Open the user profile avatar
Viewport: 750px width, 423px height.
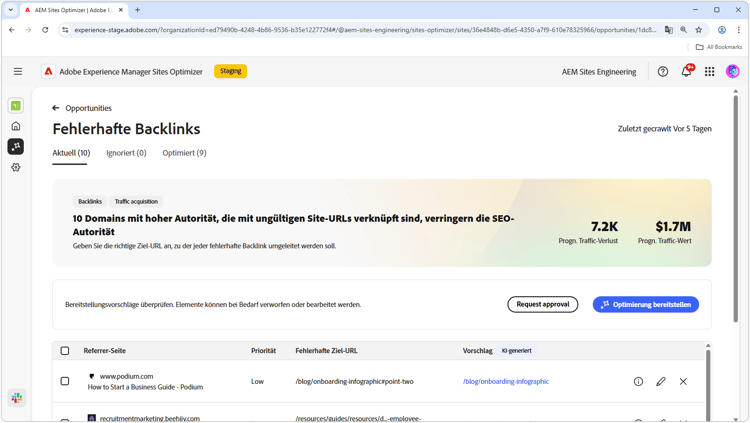tap(732, 71)
